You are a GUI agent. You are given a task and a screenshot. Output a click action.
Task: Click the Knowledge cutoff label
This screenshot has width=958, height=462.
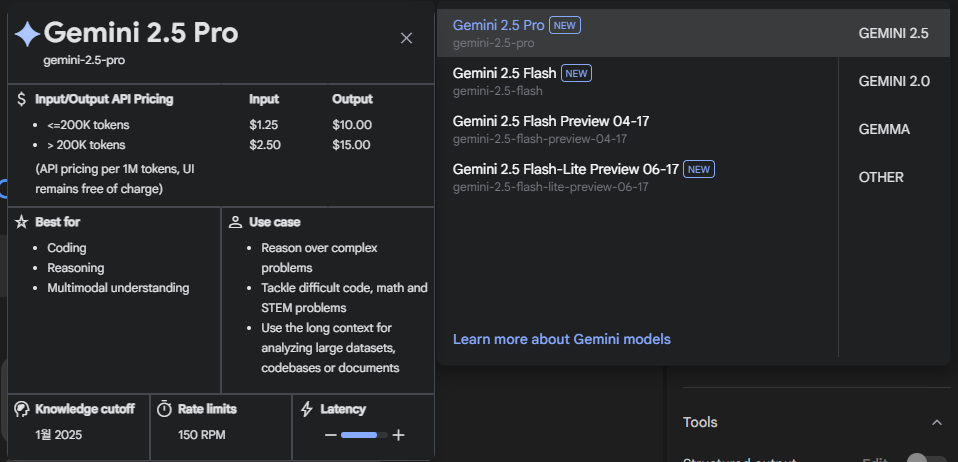(85, 409)
